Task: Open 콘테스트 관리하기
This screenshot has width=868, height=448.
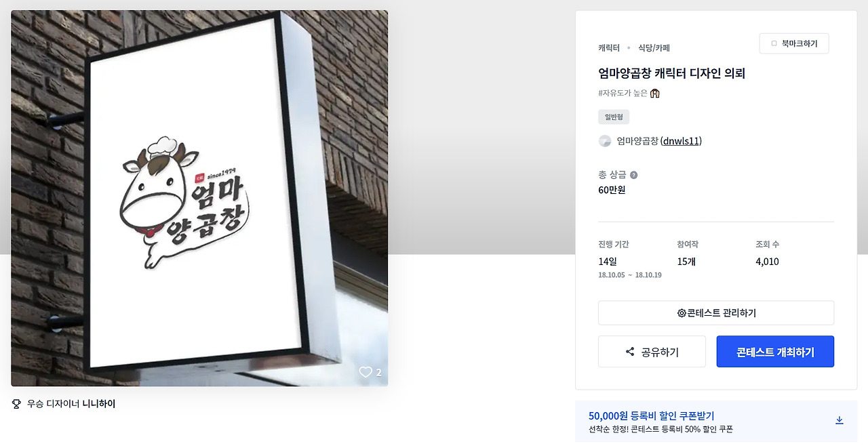Action: pos(716,313)
